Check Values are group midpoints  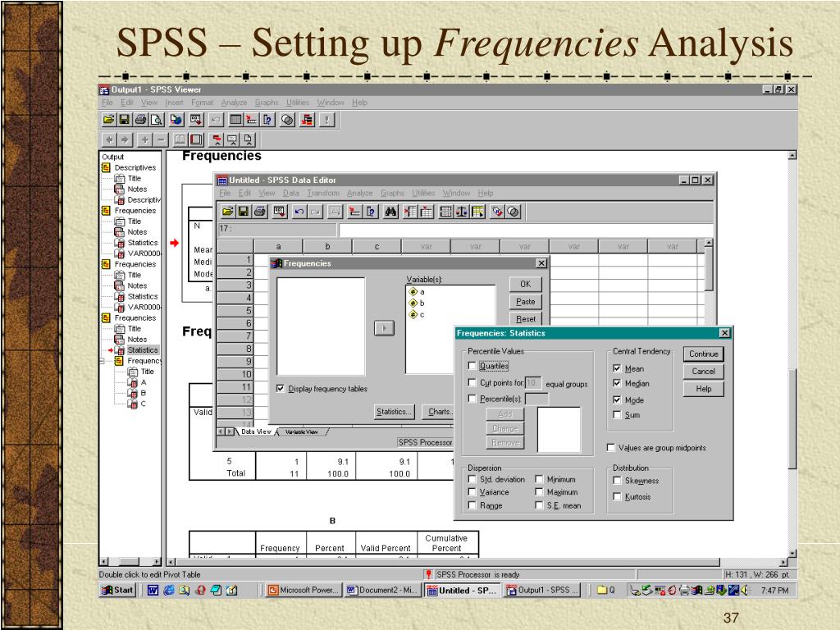pos(610,447)
